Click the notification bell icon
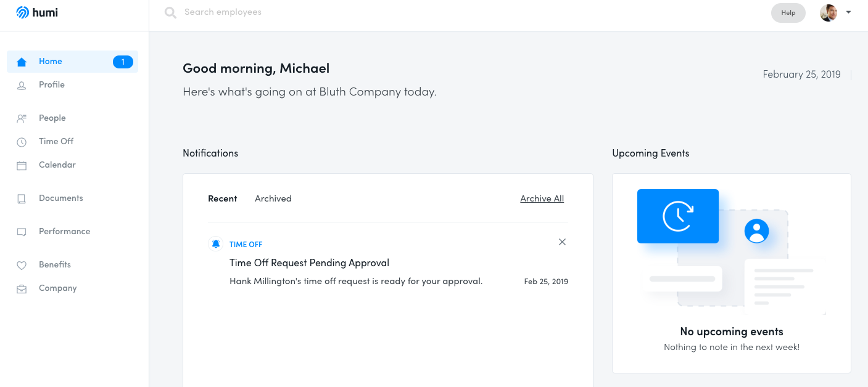The height and width of the screenshot is (387, 868). 215,244
